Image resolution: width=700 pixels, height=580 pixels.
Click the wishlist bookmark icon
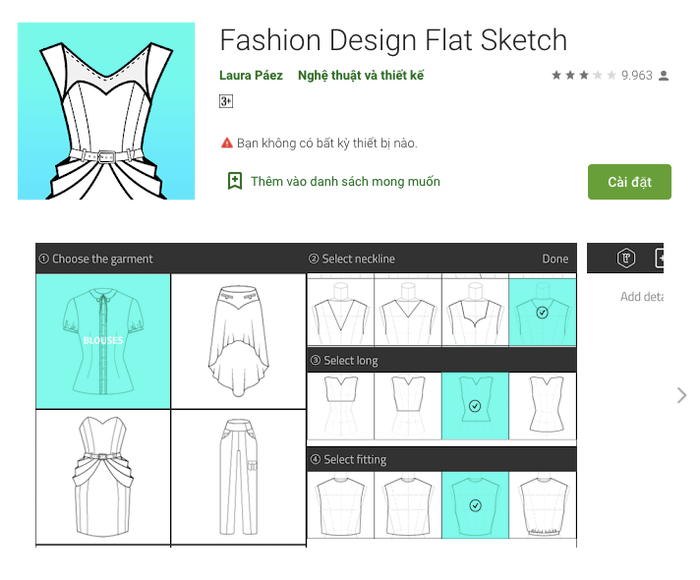point(235,181)
